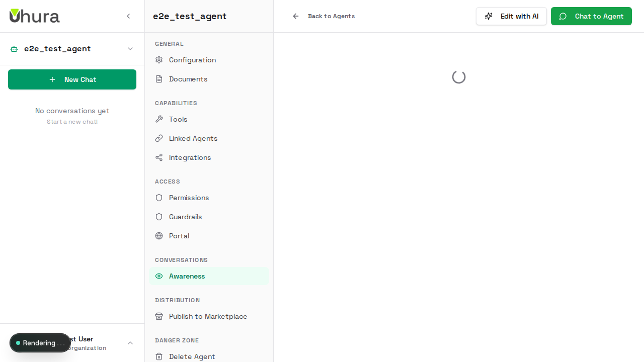Open the Tools wrench icon
Image resolution: width=644 pixels, height=362 pixels.
point(158,119)
